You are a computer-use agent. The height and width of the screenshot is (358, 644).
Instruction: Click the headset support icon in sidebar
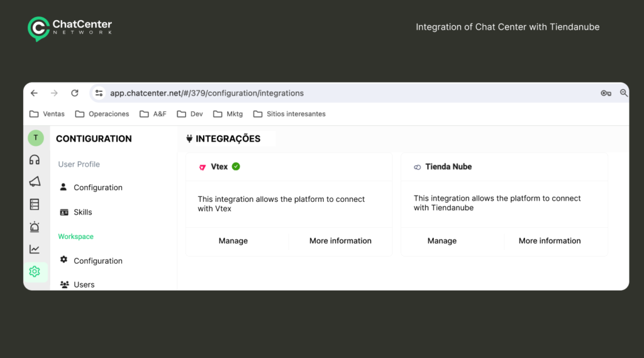pyautogui.click(x=35, y=160)
